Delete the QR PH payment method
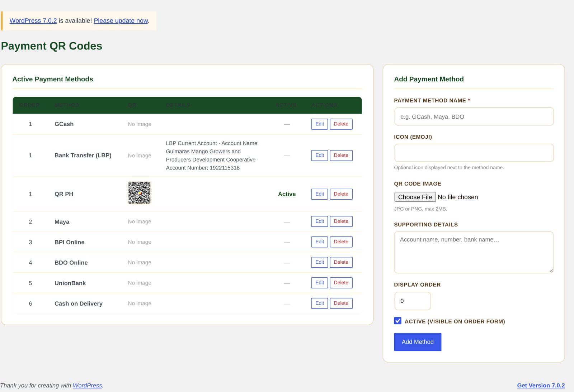574x392 pixels. (341, 194)
